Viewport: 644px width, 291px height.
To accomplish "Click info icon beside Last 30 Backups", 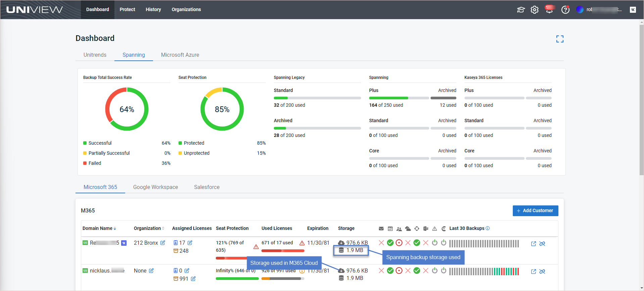I will pos(488,228).
